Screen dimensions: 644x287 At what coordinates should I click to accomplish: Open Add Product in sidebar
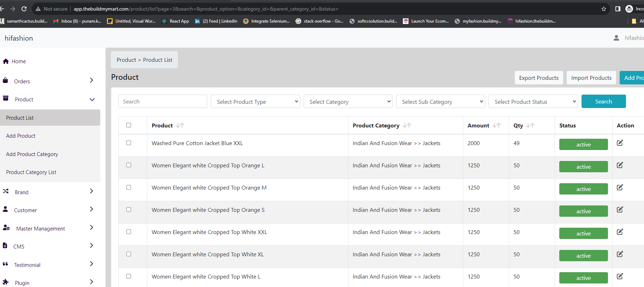tap(20, 136)
